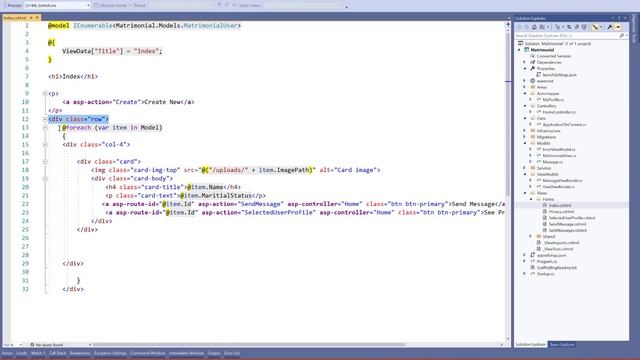Switch to the Autos tab
Image resolution: width=640 pixels, height=360 pixels.
click(7, 353)
